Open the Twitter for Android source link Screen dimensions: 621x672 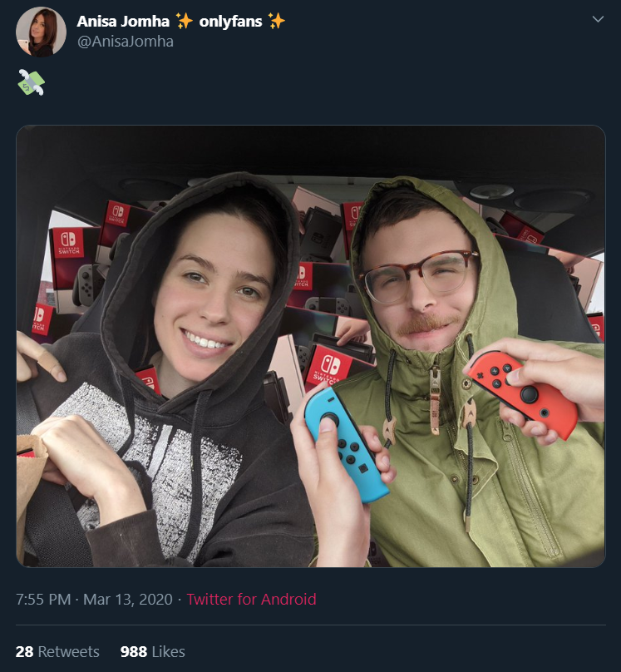[x=251, y=599]
